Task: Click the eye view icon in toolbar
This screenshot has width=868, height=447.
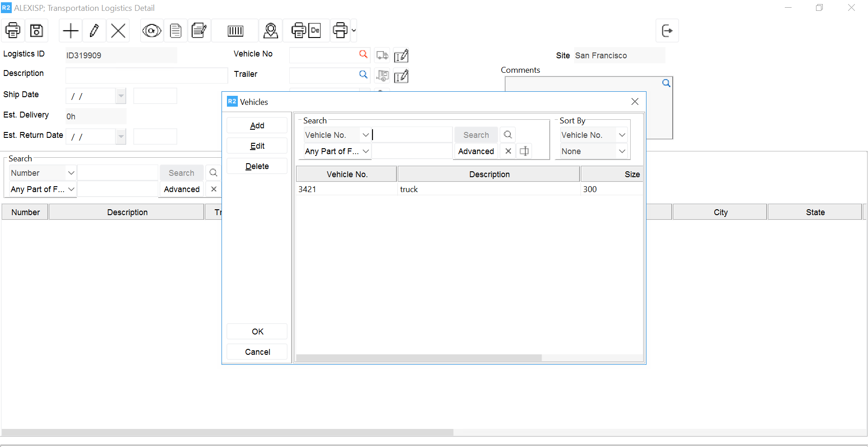Action: [151, 31]
